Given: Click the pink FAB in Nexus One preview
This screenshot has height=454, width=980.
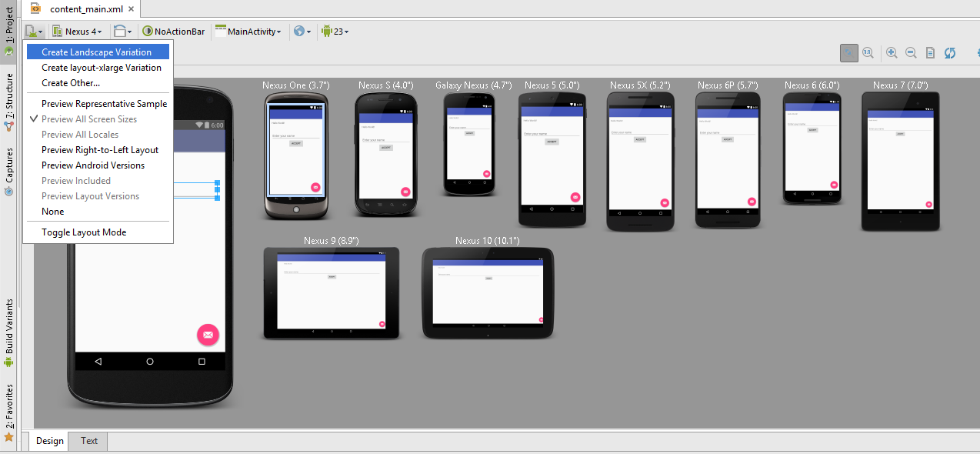Looking at the screenshot, I should (315, 187).
